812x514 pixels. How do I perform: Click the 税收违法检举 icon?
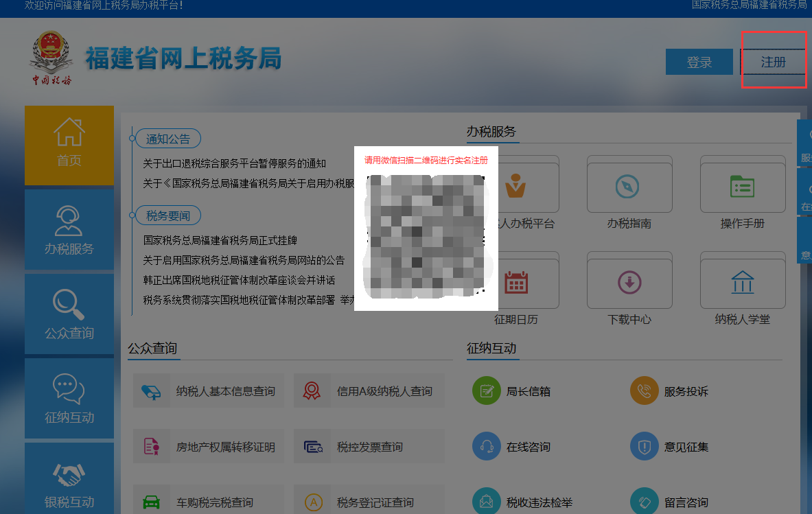tap(486, 501)
